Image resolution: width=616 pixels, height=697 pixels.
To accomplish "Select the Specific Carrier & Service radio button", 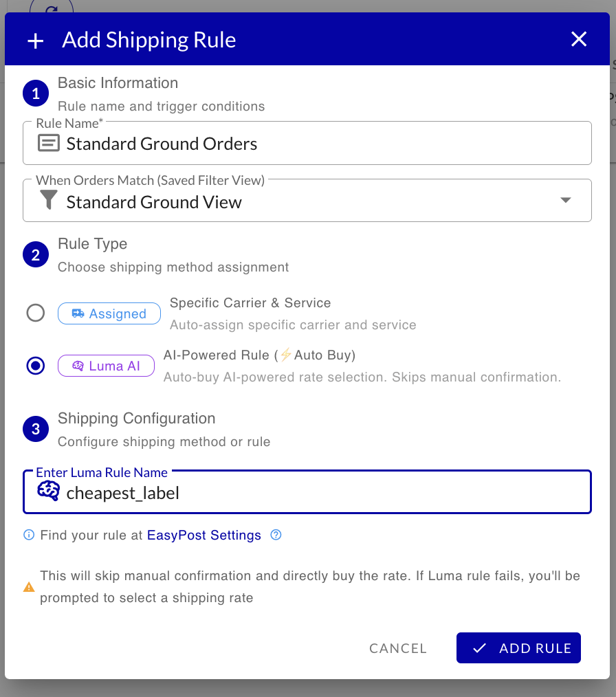I will [x=36, y=313].
